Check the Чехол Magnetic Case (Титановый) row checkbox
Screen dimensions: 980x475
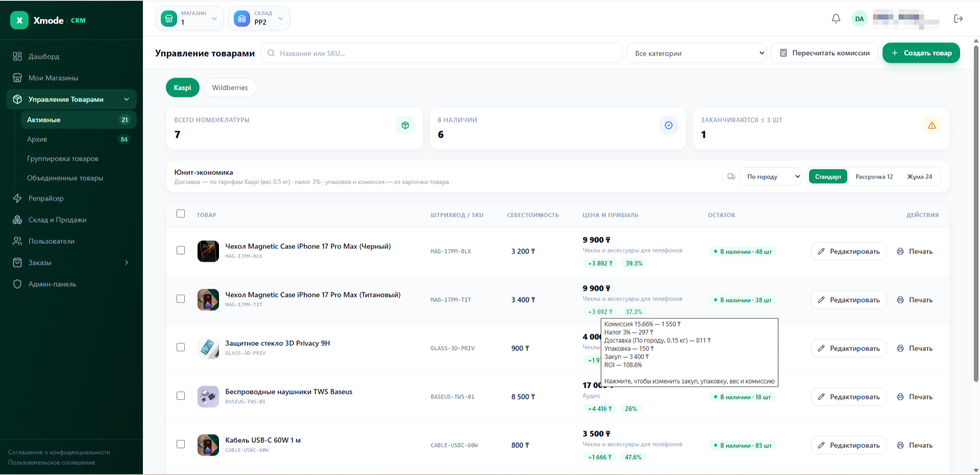tap(181, 299)
